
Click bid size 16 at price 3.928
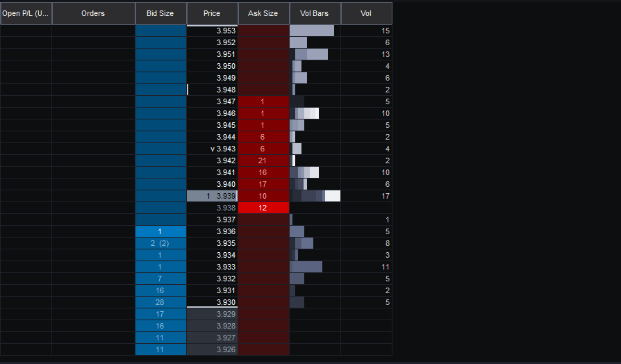point(160,326)
